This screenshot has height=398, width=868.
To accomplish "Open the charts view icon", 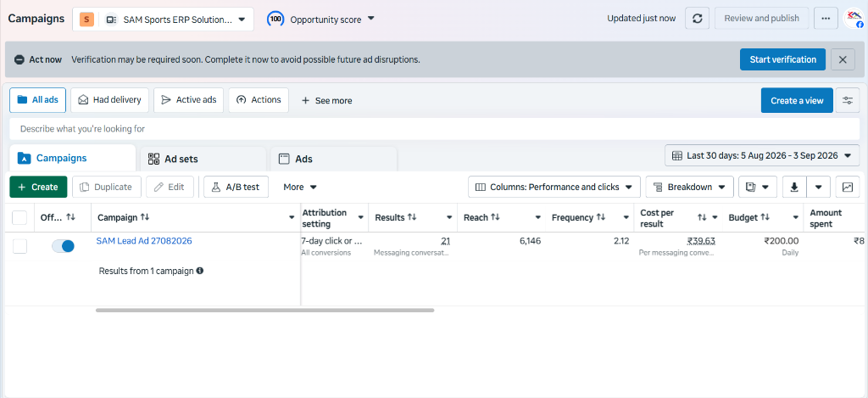I will [848, 187].
